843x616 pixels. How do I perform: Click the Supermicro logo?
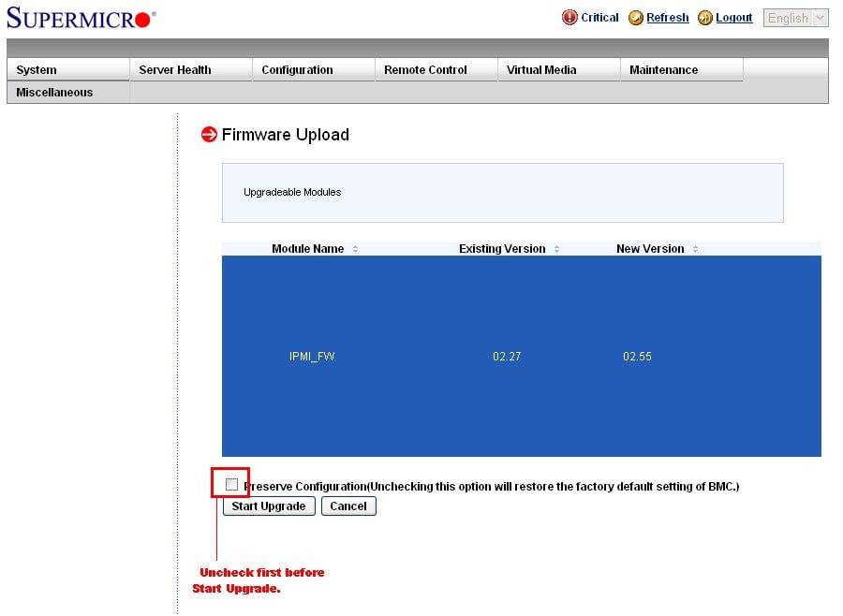pos(81,18)
